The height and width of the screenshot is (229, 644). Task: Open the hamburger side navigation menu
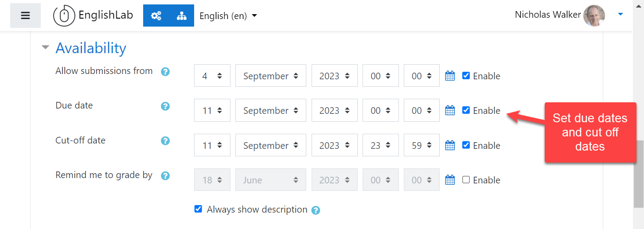[25, 16]
